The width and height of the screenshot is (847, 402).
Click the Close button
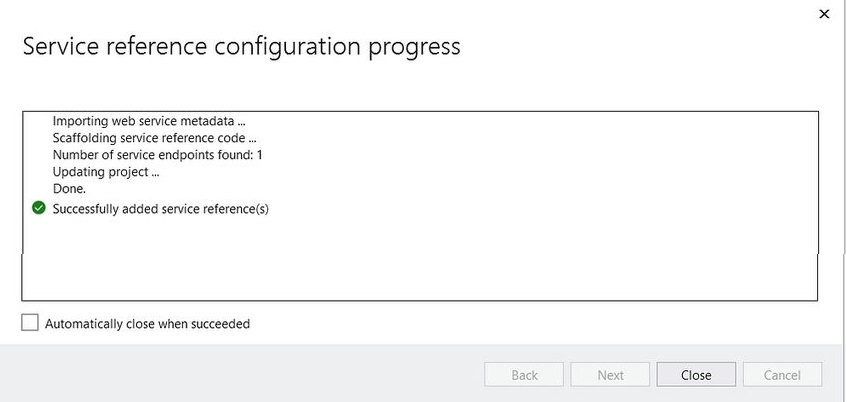[x=696, y=374]
